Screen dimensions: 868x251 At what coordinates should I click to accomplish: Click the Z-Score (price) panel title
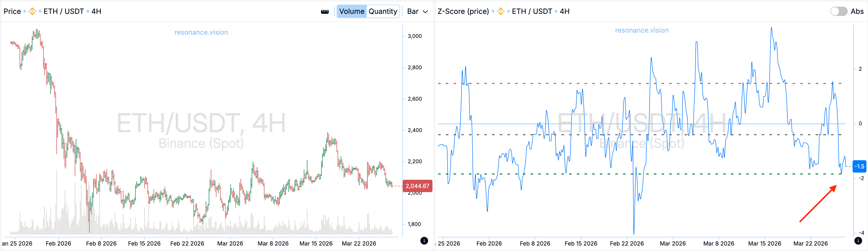463,12
